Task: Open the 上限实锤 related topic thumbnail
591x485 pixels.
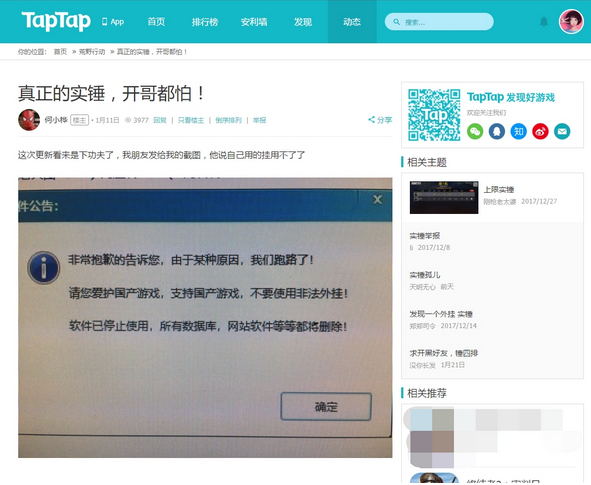Action: pyautogui.click(x=444, y=197)
